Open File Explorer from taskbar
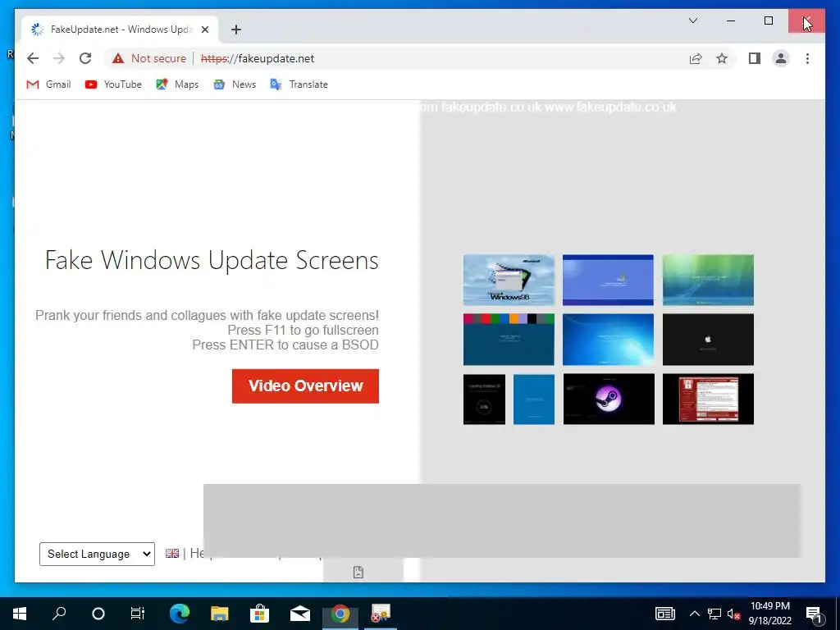The width and height of the screenshot is (840, 630). 219,614
